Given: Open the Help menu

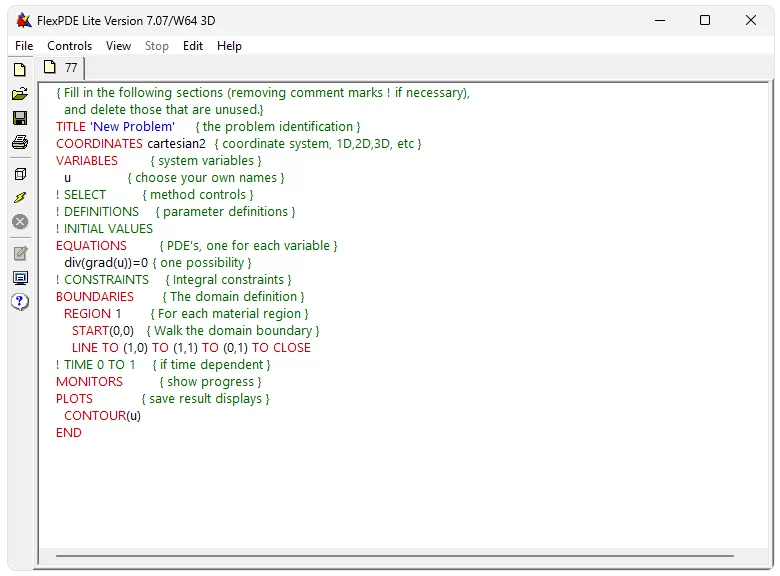Looking at the screenshot, I should click(229, 46).
